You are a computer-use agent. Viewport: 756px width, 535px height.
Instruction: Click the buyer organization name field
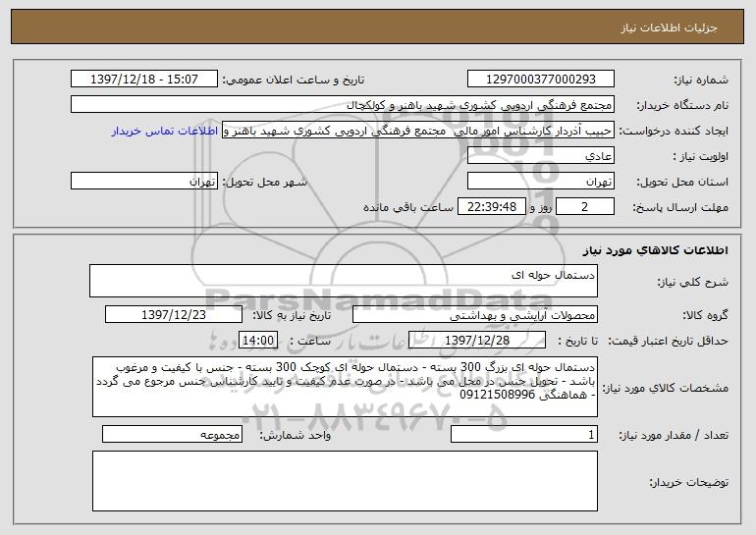point(343,105)
